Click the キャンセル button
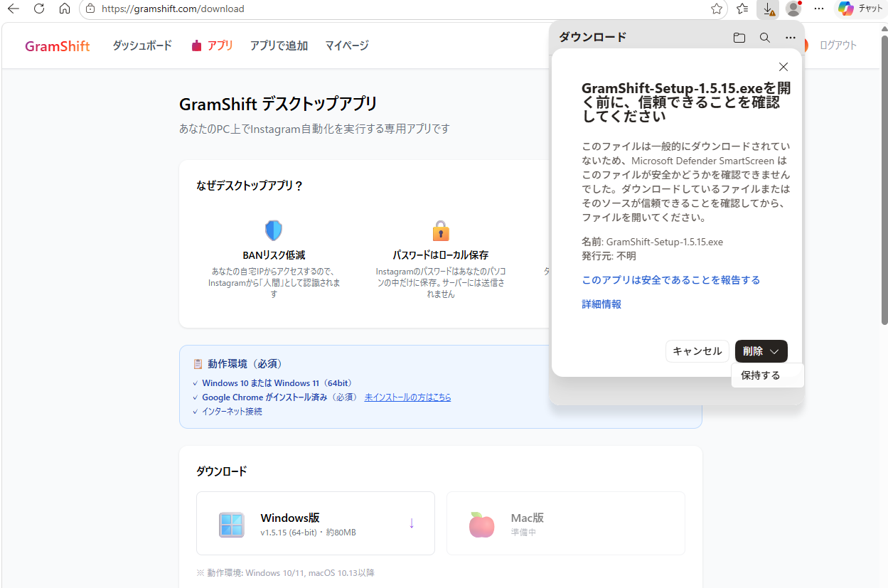This screenshot has width=888, height=588. [697, 351]
